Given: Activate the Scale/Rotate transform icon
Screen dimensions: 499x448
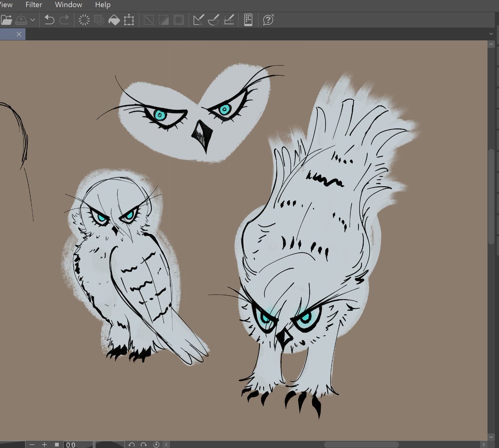Looking at the screenshot, I should click(x=129, y=20).
